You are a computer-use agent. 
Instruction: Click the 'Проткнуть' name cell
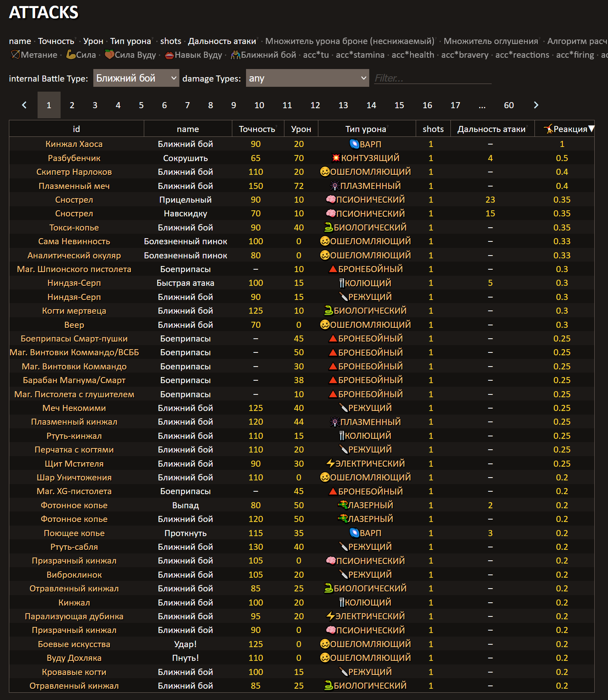click(185, 533)
